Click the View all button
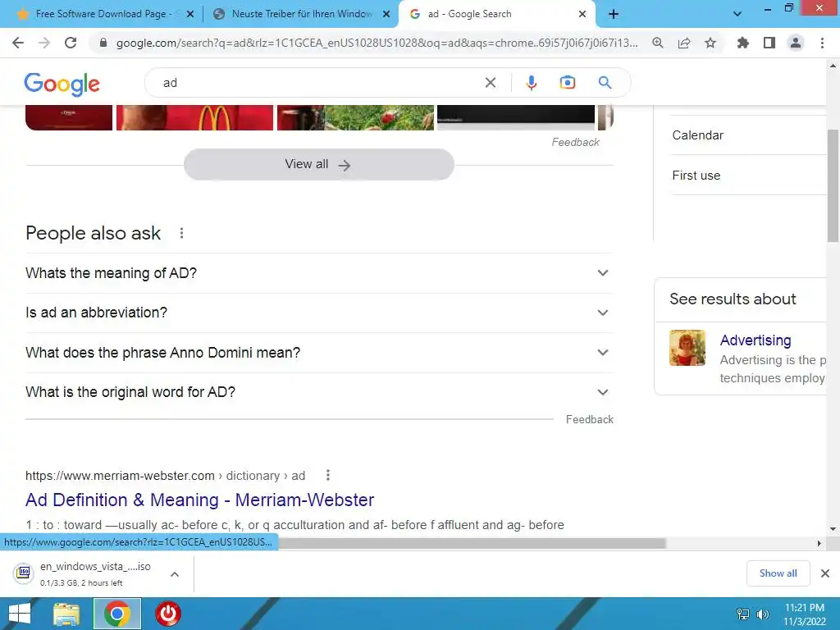The image size is (840, 630). [x=319, y=164]
